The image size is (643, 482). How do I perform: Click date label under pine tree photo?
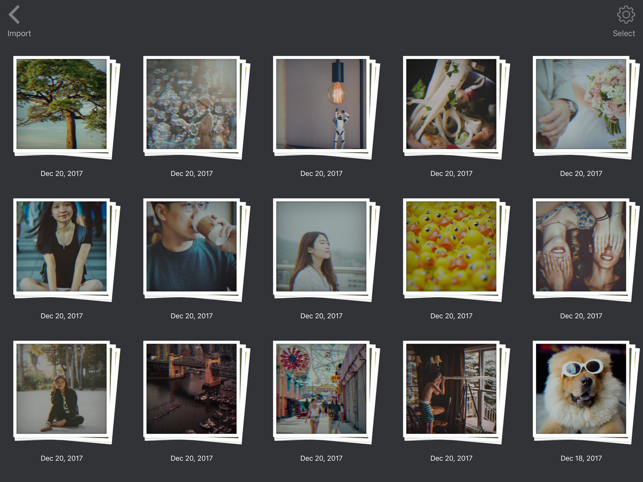(62, 174)
